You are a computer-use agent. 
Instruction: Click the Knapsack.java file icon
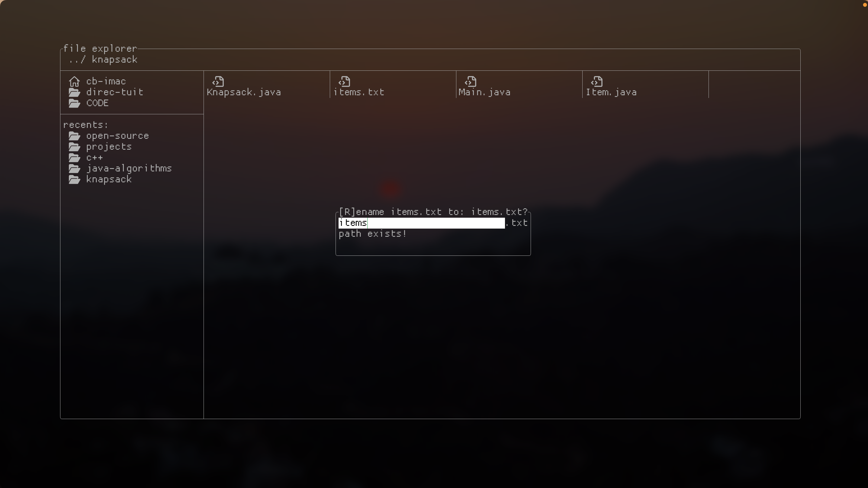coord(218,82)
